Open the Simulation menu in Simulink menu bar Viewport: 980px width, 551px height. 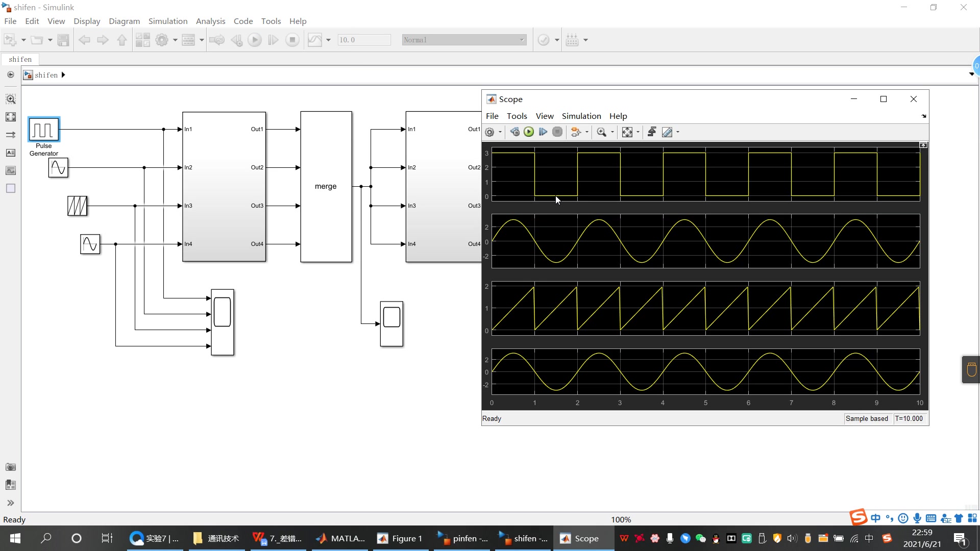coord(168,21)
